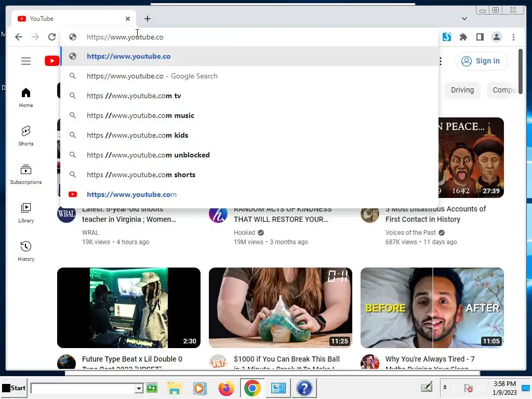This screenshot has height=399, width=532.
Task: Open the Hooked channel name link
Action: tap(244, 232)
